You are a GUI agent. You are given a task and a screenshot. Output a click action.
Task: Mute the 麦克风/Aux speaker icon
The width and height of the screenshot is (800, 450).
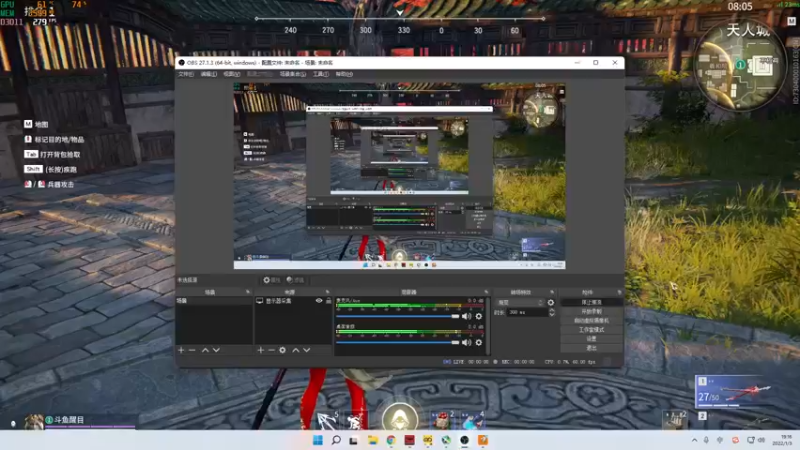[466, 316]
